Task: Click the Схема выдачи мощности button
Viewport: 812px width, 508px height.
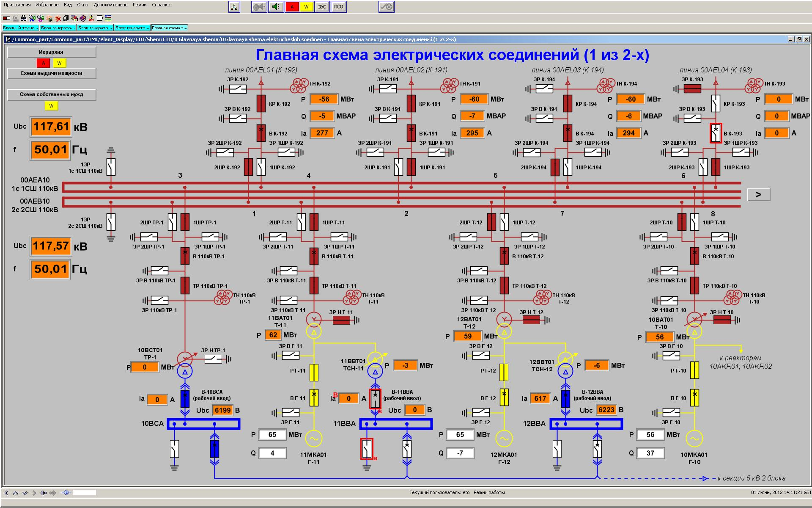Action: pyautogui.click(x=52, y=73)
